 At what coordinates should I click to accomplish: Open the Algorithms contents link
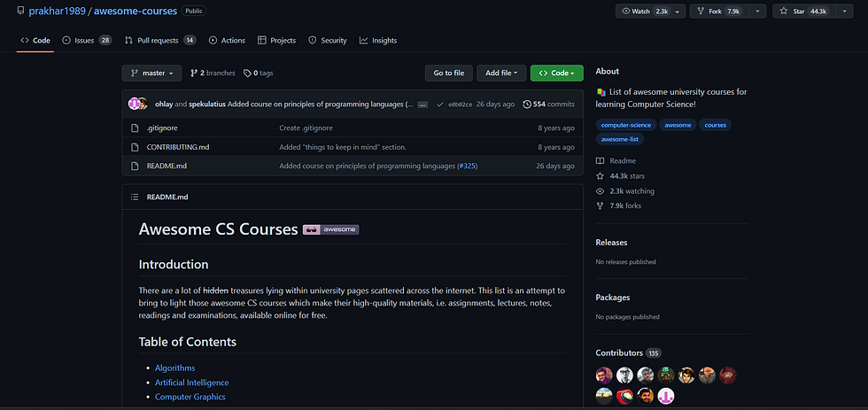click(175, 368)
